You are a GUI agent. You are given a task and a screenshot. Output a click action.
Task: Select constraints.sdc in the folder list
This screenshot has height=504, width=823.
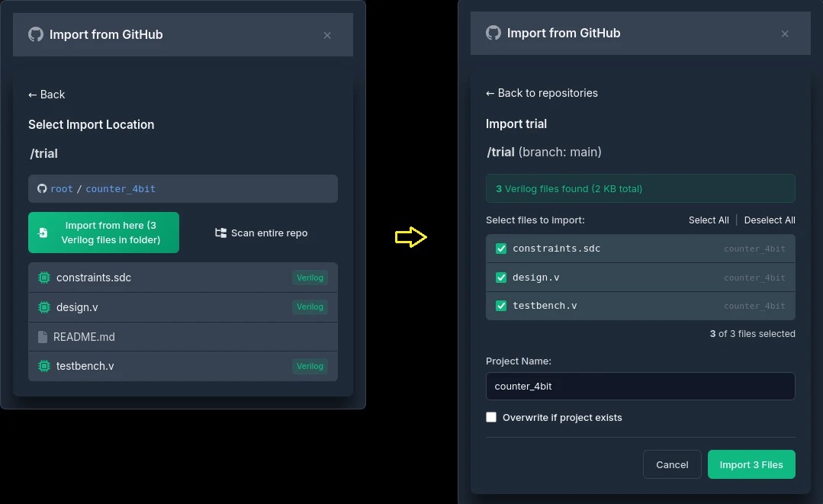[182, 278]
